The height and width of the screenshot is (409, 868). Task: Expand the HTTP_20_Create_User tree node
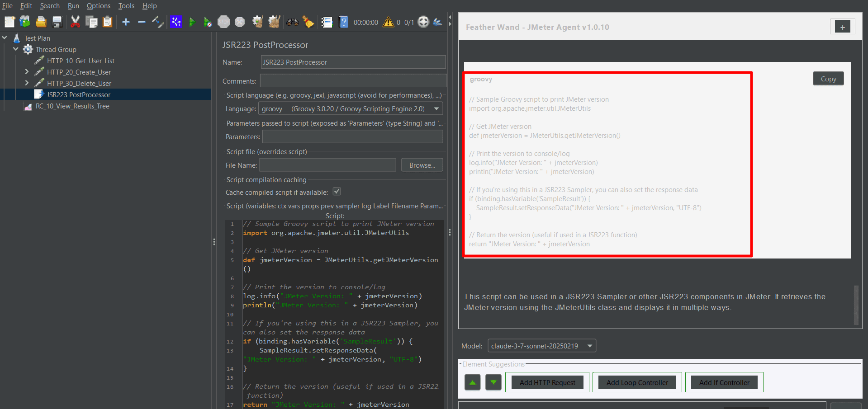(x=27, y=72)
